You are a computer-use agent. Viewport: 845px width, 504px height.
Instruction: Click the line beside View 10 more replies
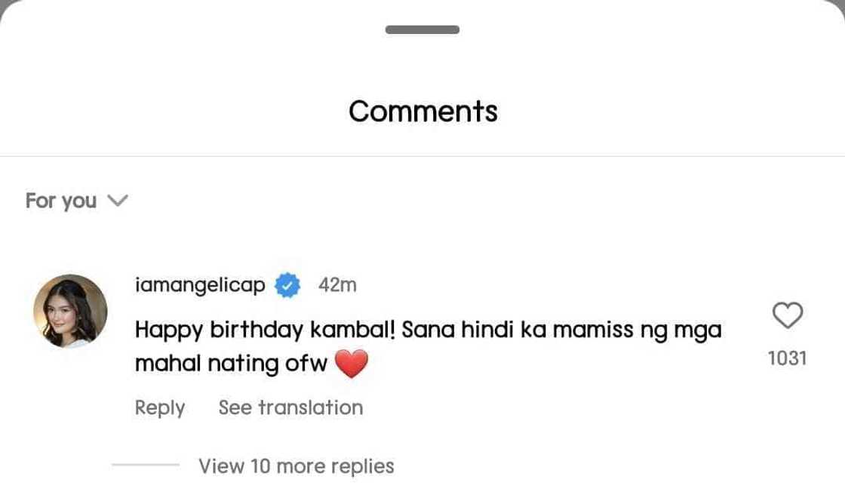pyautogui.click(x=146, y=466)
